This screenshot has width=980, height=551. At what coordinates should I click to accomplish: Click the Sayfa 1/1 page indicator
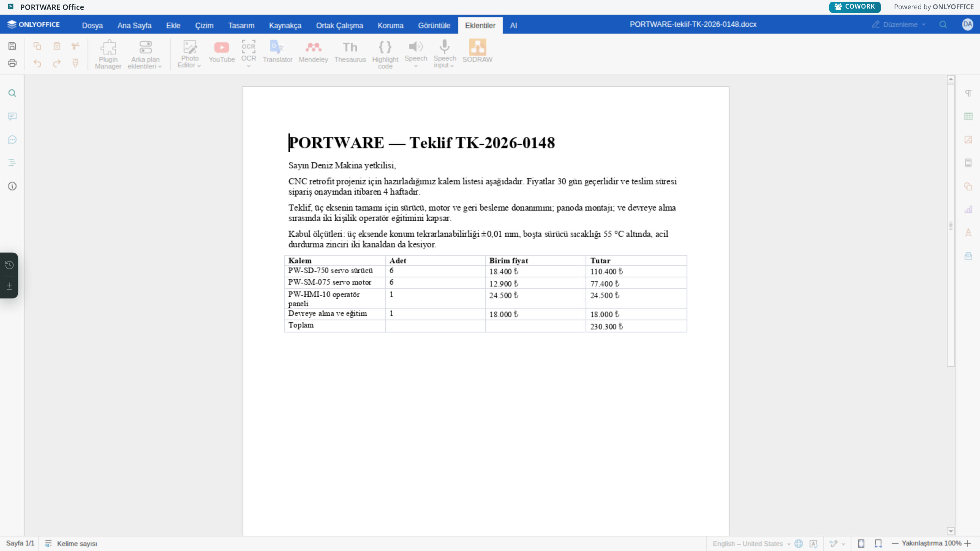(x=20, y=543)
